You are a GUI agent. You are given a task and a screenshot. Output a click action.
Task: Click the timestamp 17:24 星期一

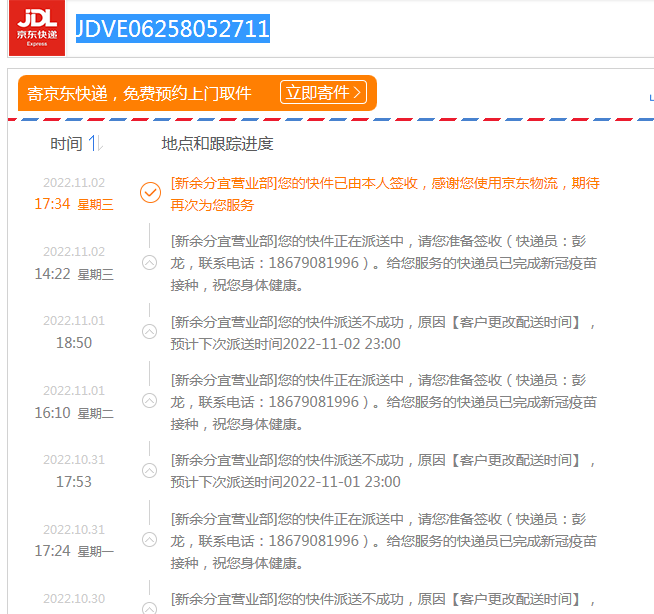[x=74, y=551]
